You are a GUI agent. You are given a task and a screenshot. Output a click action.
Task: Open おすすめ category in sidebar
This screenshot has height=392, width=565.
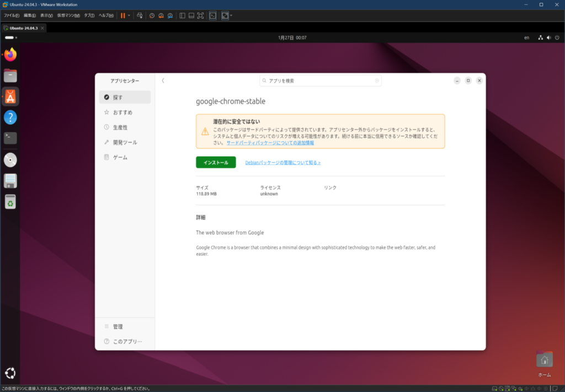125,112
